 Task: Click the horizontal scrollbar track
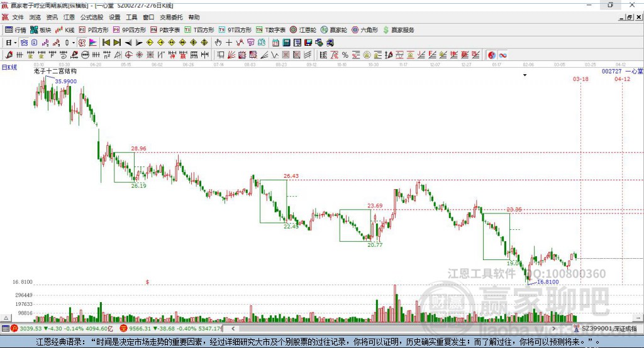point(394,329)
